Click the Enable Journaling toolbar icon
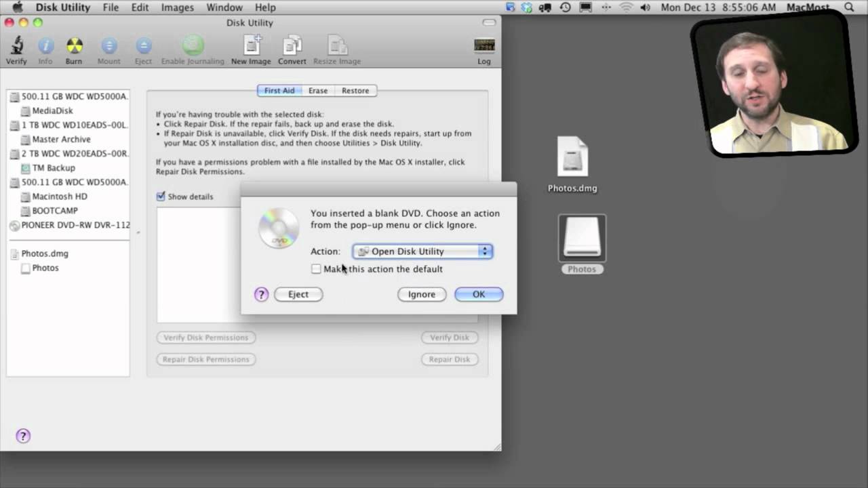The image size is (868, 488). coord(193,45)
